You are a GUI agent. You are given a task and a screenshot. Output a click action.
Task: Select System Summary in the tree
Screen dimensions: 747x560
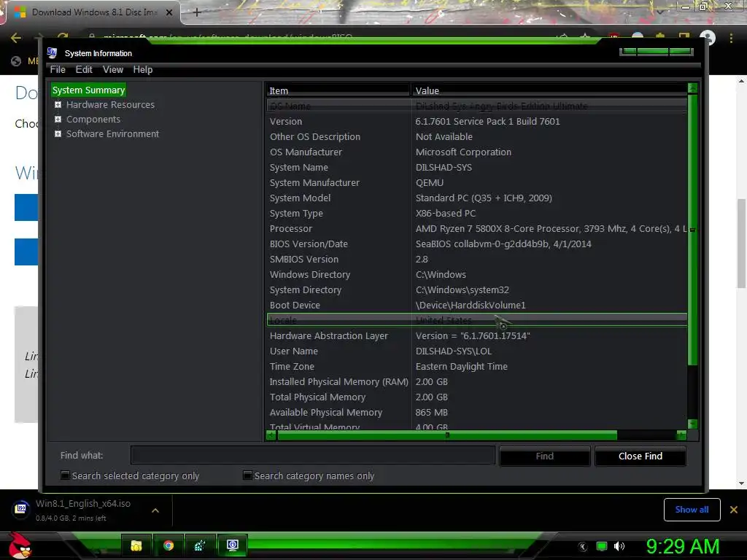(x=88, y=90)
